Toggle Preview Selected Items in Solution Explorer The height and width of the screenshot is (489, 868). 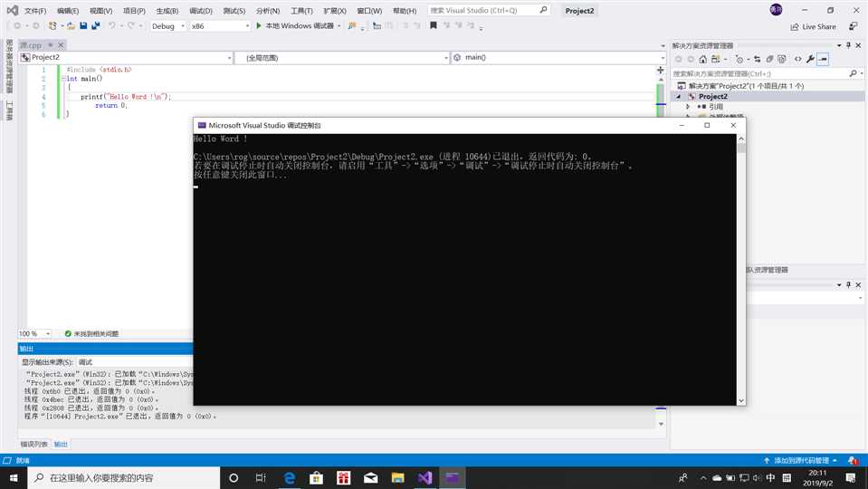click(823, 59)
